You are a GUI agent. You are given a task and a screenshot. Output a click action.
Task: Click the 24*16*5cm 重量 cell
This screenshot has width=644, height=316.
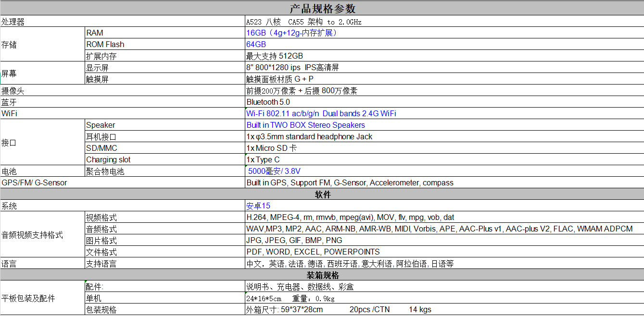point(444,298)
